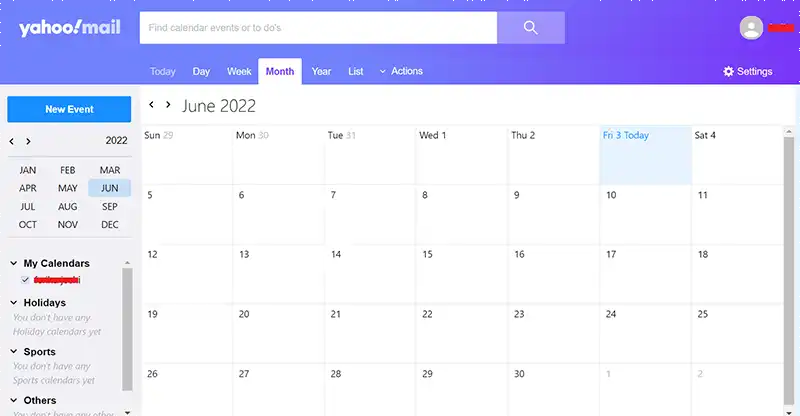Select MAR in the mini calendar

[110, 170]
